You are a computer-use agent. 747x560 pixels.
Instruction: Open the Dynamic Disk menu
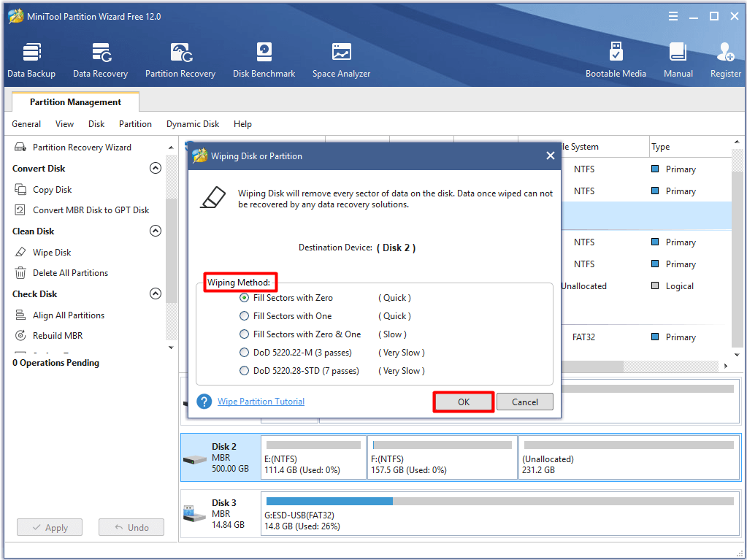[193, 124]
